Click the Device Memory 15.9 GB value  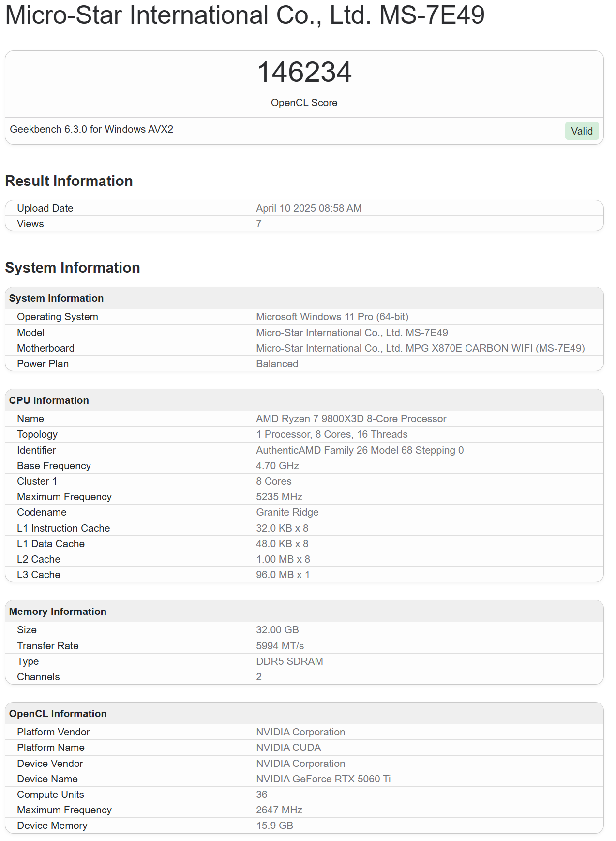point(274,826)
